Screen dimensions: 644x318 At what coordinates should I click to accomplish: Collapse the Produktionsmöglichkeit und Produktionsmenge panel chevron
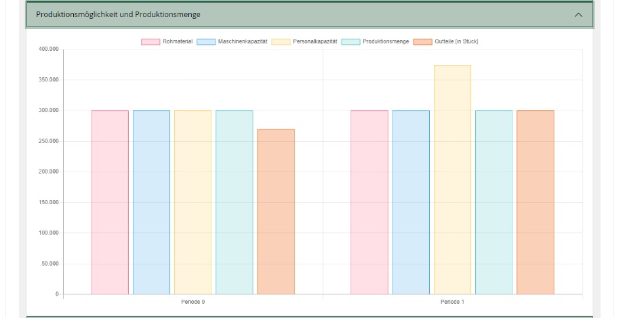click(578, 15)
